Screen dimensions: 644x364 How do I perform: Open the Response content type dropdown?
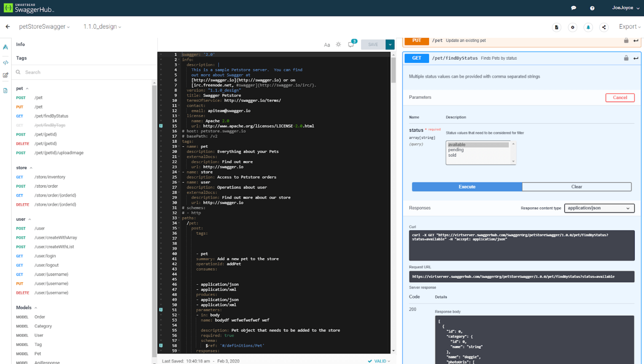coord(599,208)
